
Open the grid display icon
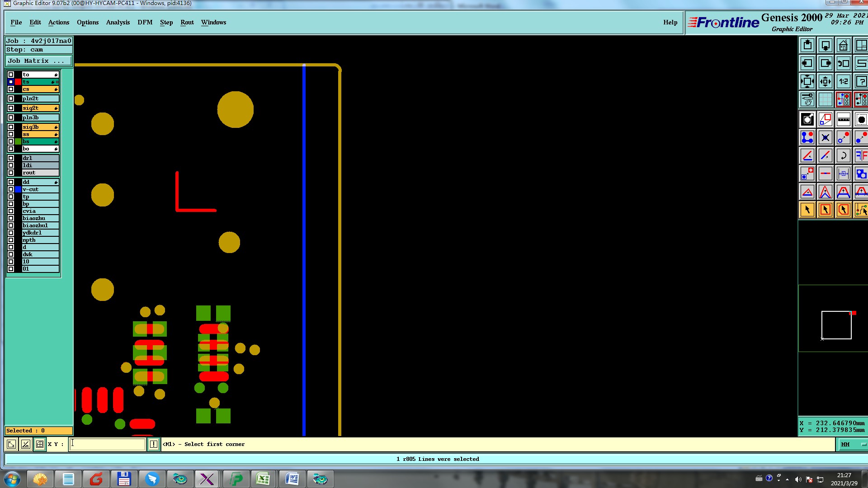pyautogui.click(x=825, y=100)
